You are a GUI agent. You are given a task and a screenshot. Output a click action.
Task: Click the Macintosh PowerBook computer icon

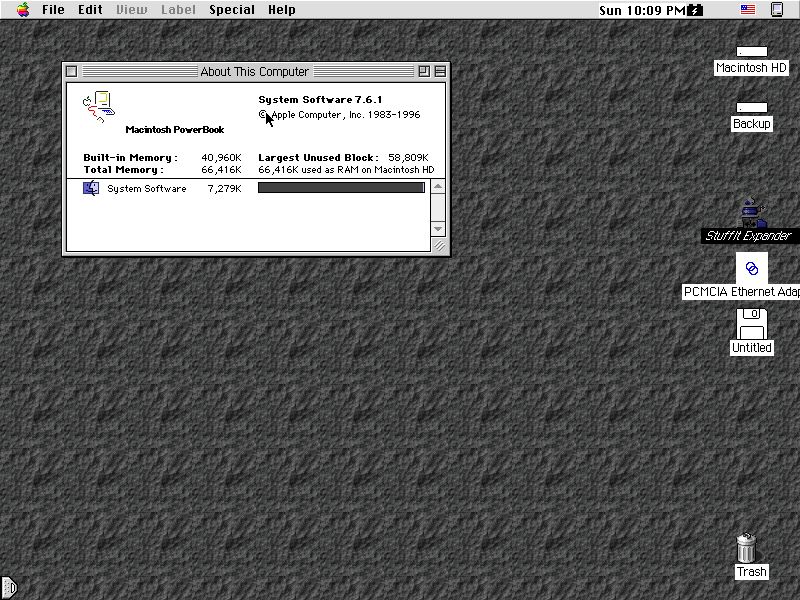[98, 106]
